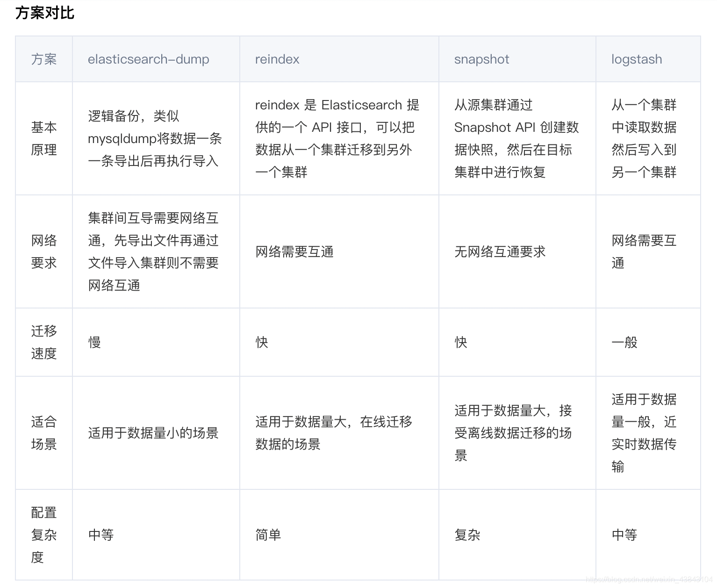Screen dimensions: 717x588
Task: Select the elasticsearch-dump column header
Action: pyautogui.click(x=156, y=59)
